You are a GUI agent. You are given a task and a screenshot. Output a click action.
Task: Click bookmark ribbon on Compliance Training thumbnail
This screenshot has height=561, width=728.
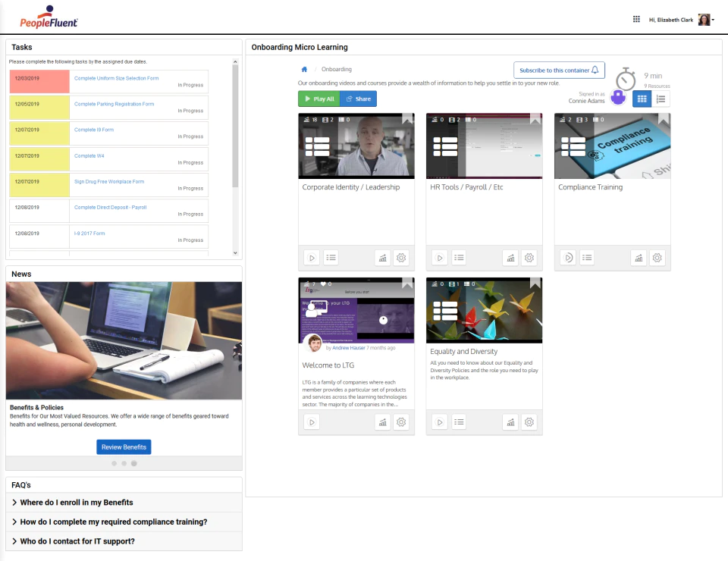click(x=664, y=119)
